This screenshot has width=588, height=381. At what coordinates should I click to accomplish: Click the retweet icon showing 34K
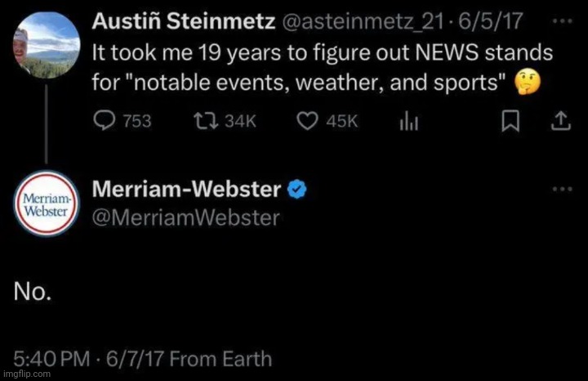point(199,121)
